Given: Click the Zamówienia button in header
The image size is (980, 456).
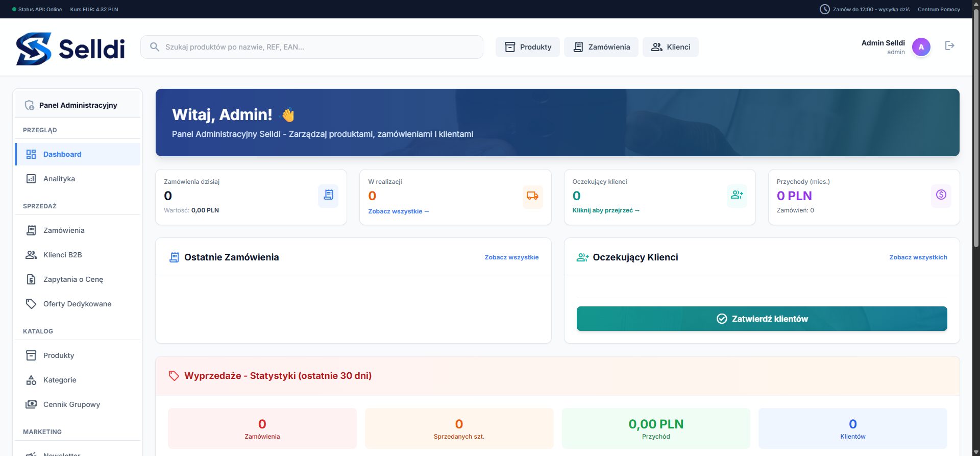Looking at the screenshot, I should click(x=601, y=47).
